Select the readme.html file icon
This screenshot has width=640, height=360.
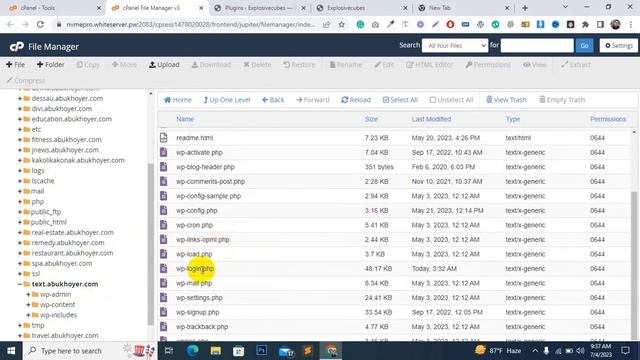(164, 138)
